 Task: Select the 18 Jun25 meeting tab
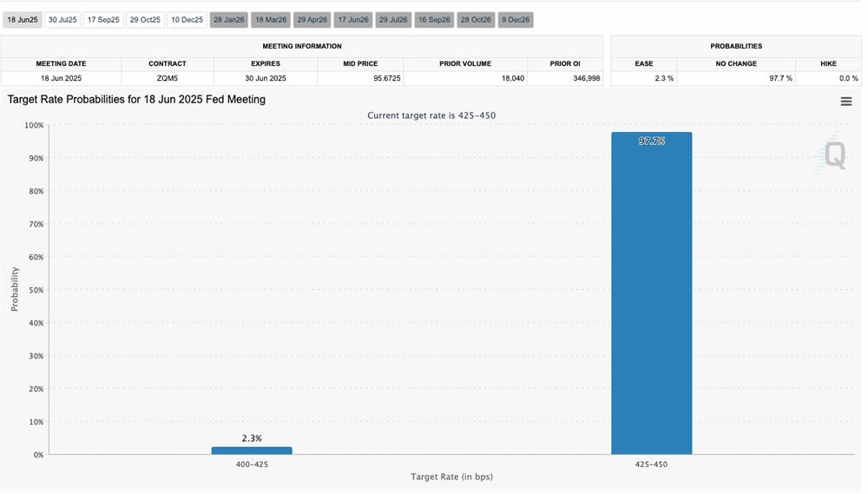pyautogui.click(x=23, y=20)
